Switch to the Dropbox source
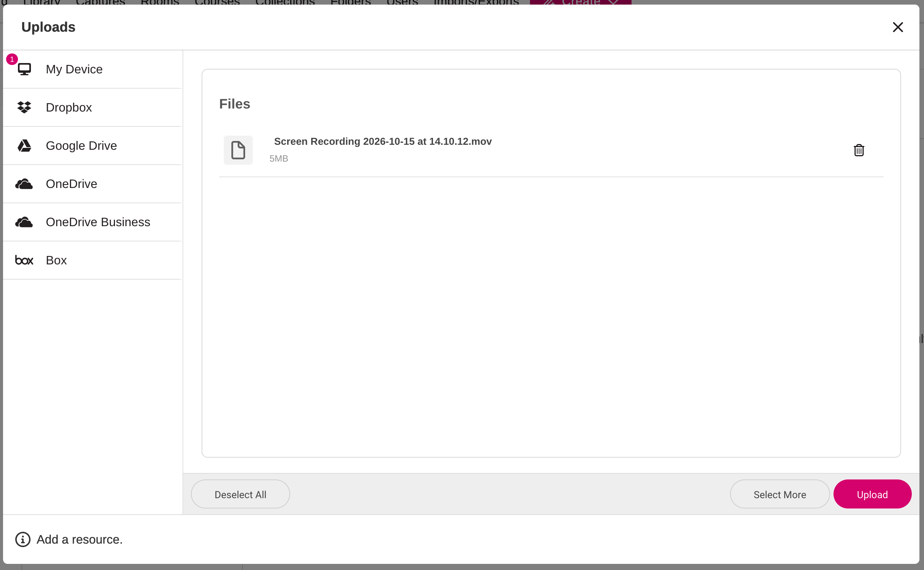 pos(93,107)
